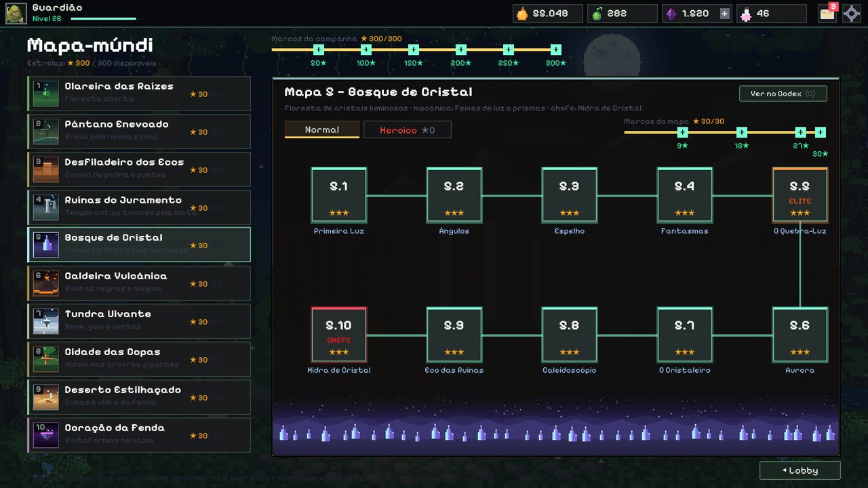Open stage 5.8 Caleidoscópio
868x488 pixels.
[570, 334]
